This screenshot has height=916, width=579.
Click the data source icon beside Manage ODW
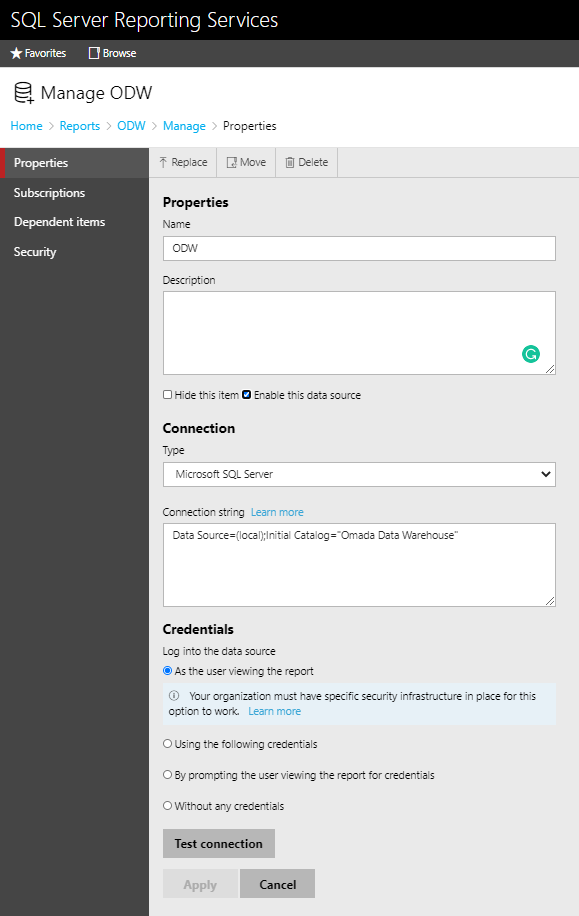[24, 93]
